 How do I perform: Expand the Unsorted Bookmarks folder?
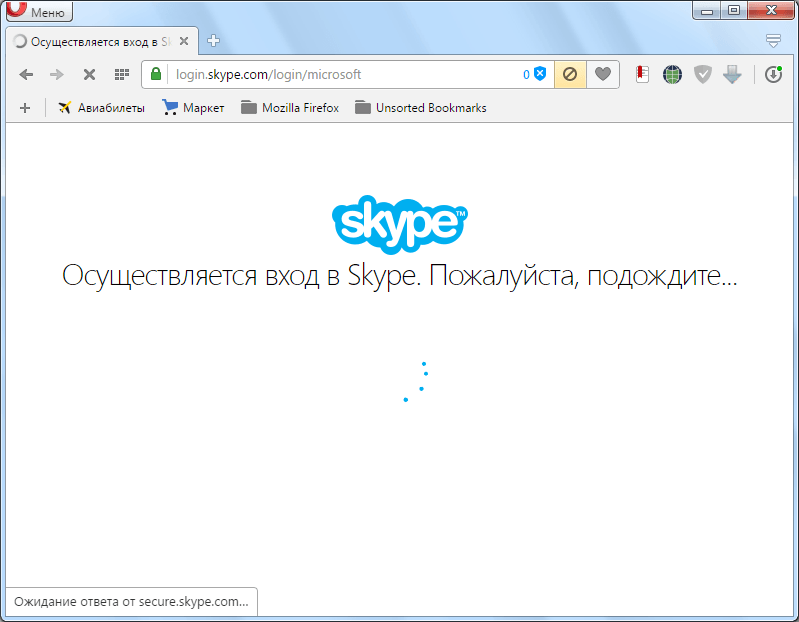pyautogui.click(x=421, y=108)
